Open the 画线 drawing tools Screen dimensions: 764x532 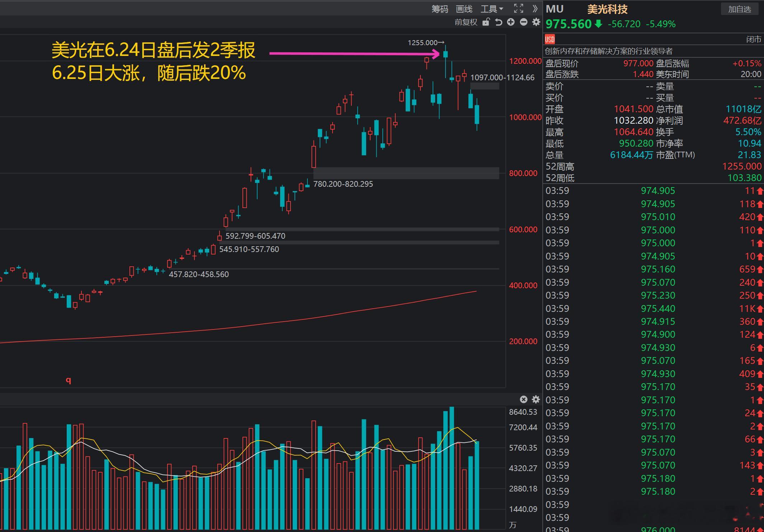[x=464, y=9]
